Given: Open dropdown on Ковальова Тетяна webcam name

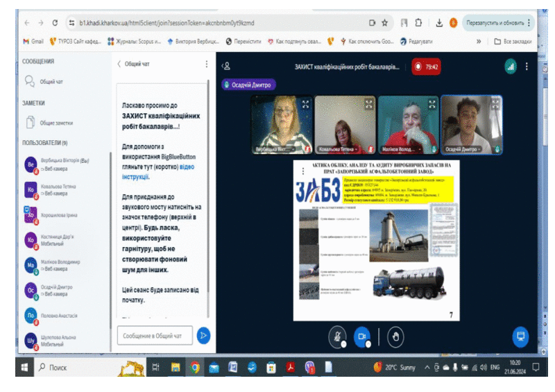Looking at the screenshot, I should pyautogui.click(x=338, y=149).
